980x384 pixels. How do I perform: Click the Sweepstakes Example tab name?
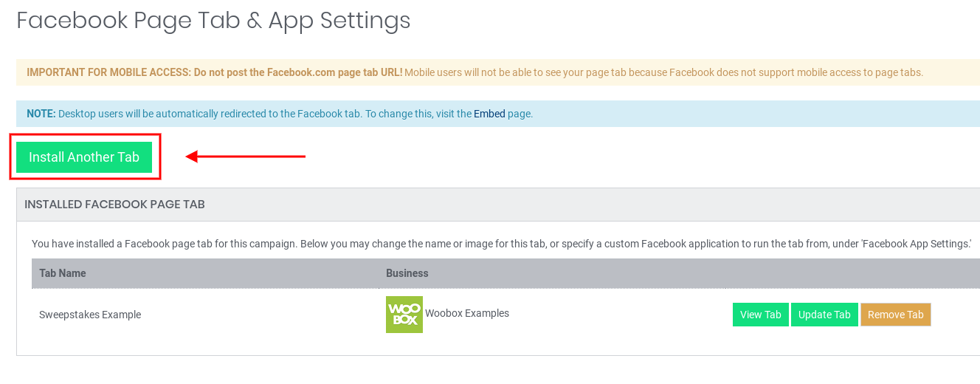pos(90,315)
